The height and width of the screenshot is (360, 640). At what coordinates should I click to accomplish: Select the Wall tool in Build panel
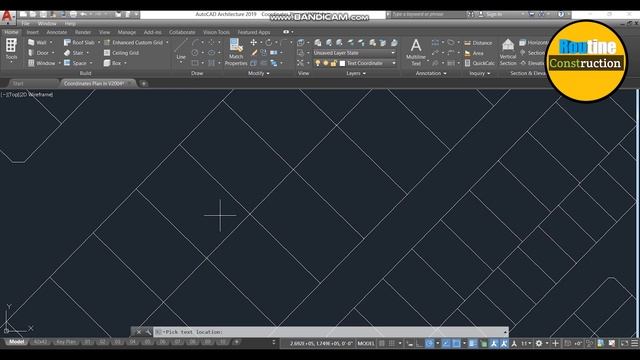[37, 42]
